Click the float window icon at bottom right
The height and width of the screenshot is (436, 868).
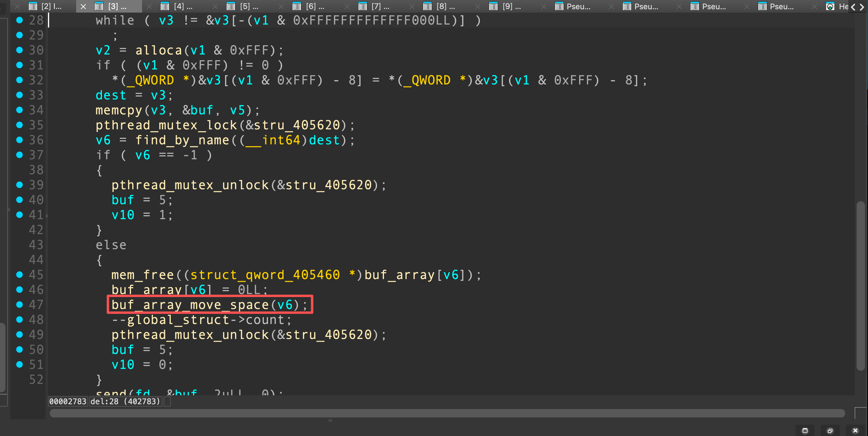click(830, 431)
